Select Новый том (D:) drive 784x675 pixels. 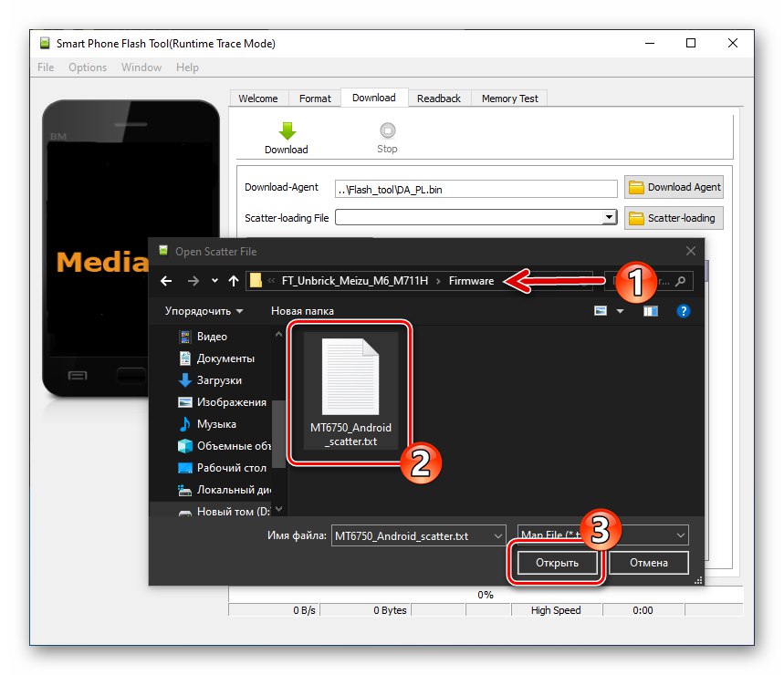225,512
